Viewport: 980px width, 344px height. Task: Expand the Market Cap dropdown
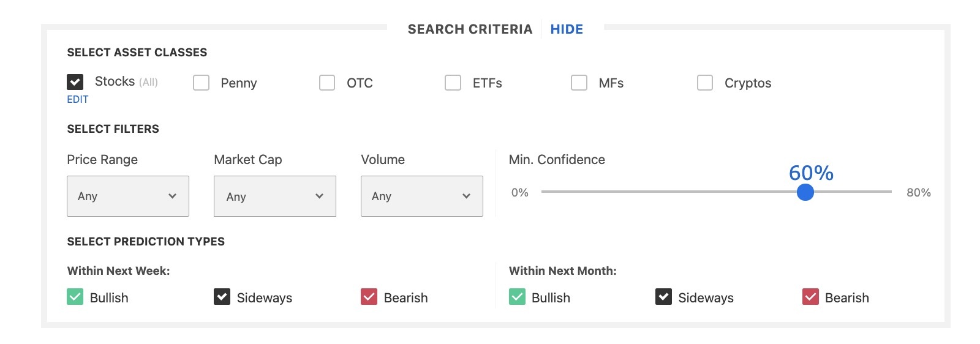(x=274, y=196)
